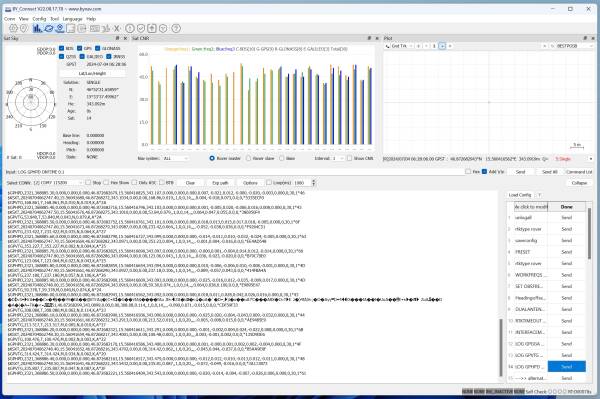Image resolution: width=600 pixels, height=399 pixels.
Task: Toggle the bar chart Sat CNR toolbar icon
Action: click(x=37, y=28)
